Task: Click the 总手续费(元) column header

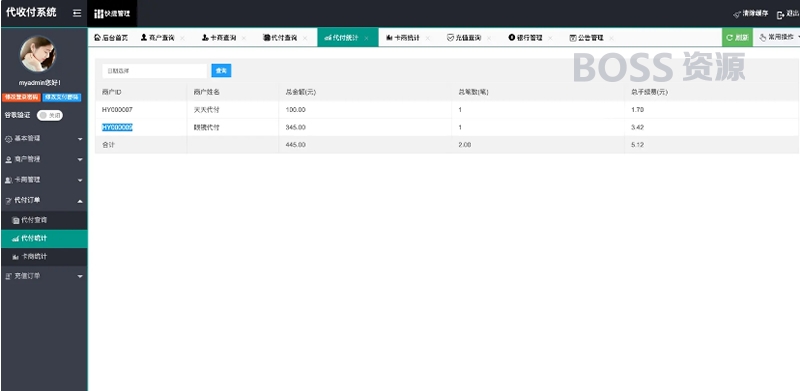Action: coord(649,92)
